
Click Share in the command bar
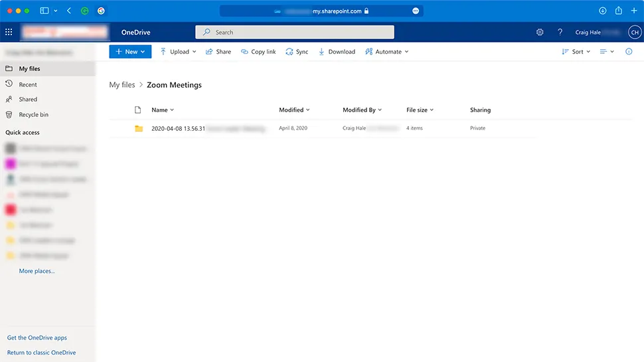click(x=218, y=52)
